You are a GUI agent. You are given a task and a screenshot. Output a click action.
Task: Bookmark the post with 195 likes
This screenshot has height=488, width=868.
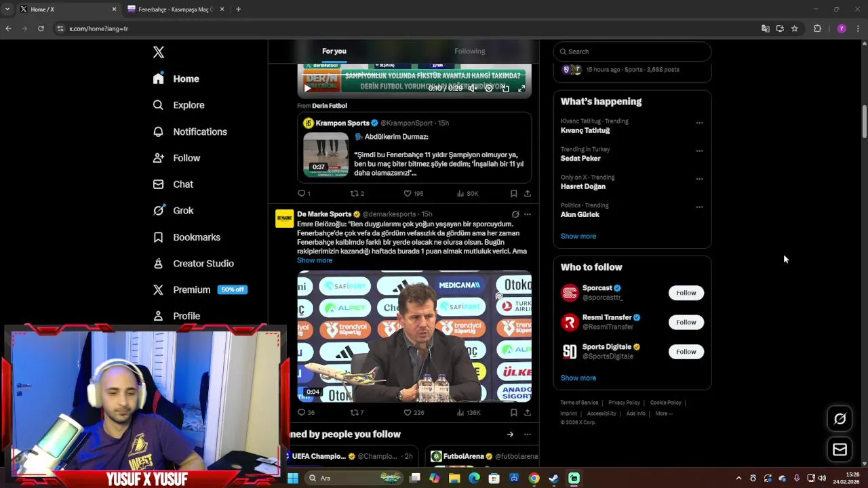point(513,193)
